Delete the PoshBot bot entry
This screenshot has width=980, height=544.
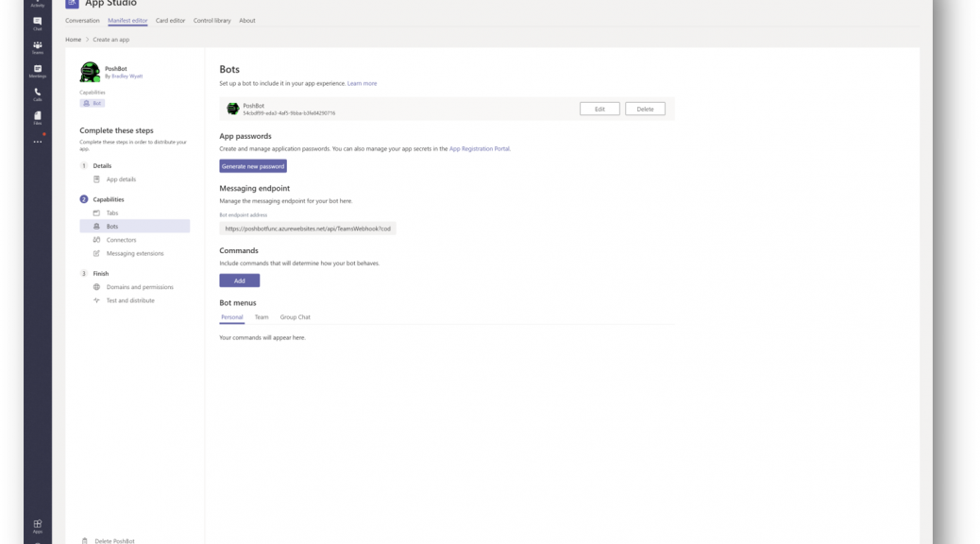tap(645, 109)
